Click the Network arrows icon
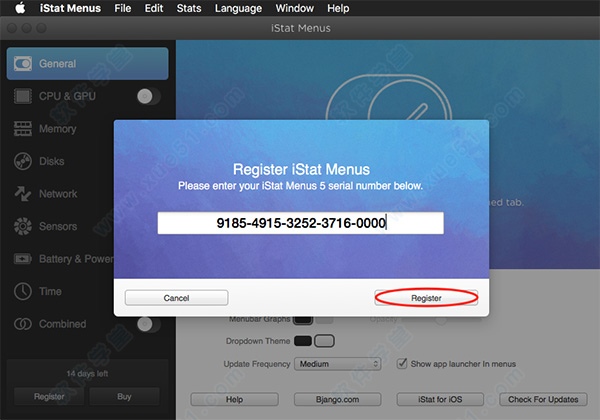Image resolution: width=600 pixels, height=420 pixels. (x=23, y=194)
